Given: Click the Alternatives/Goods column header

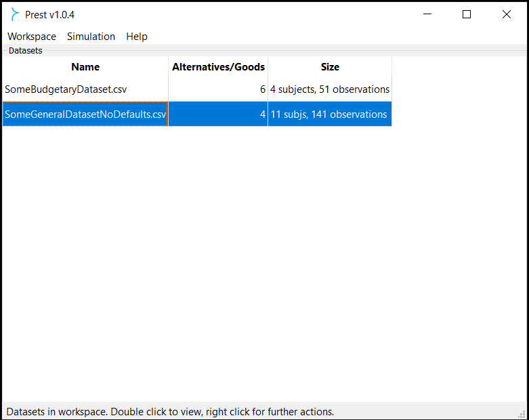Looking at the screenshot, I should click(x=218, y=67).
